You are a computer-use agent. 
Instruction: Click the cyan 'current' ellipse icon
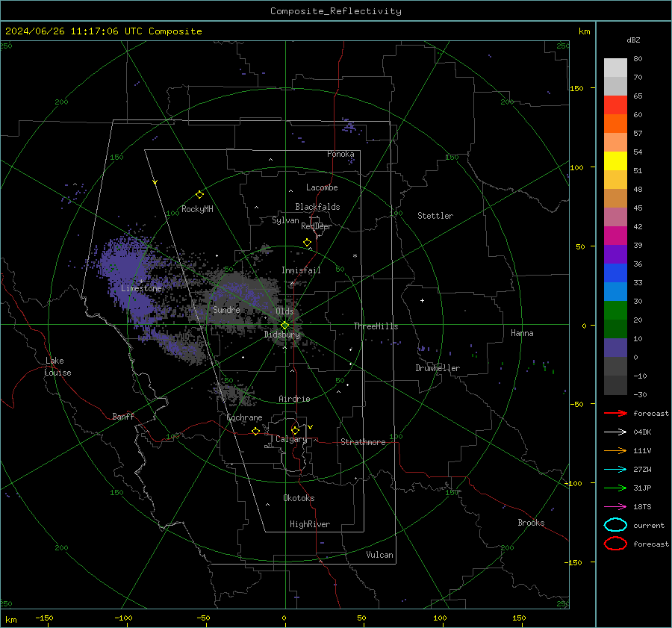pos(615,525)
